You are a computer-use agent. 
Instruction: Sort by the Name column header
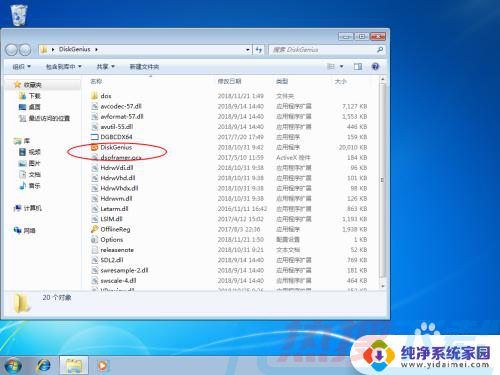(96, 81)
